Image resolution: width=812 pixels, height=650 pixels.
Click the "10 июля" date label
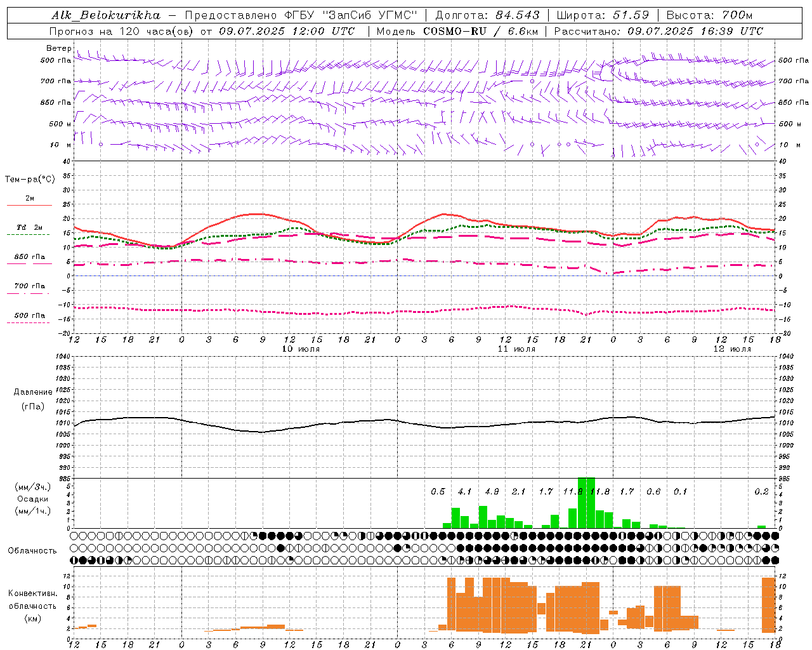(x=301, y=349)
